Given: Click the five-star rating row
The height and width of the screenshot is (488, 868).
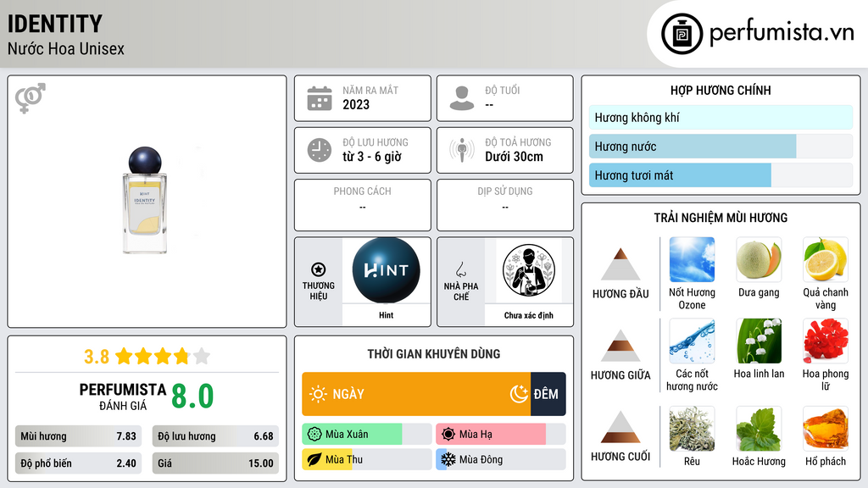Looking at the screenshot, I should pos(163,357).
